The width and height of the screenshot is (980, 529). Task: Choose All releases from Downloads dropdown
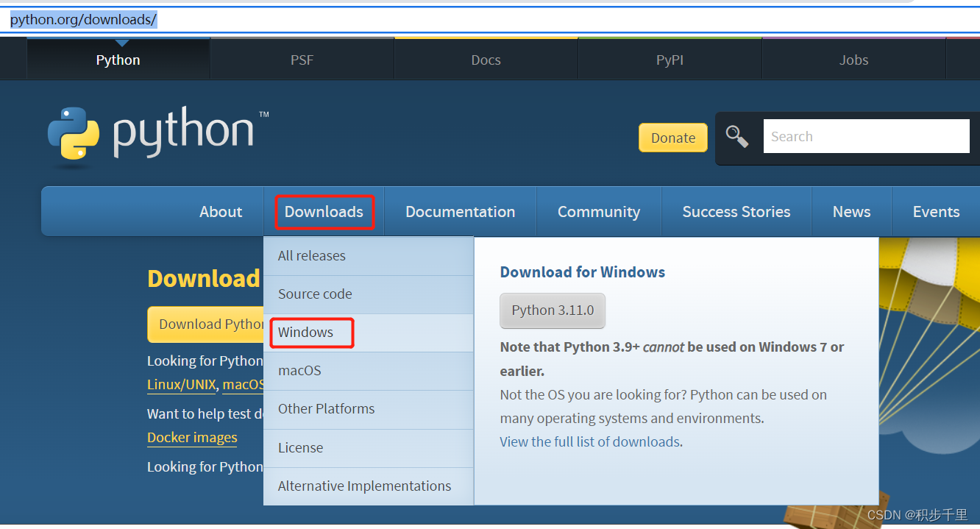click(369, 256)
